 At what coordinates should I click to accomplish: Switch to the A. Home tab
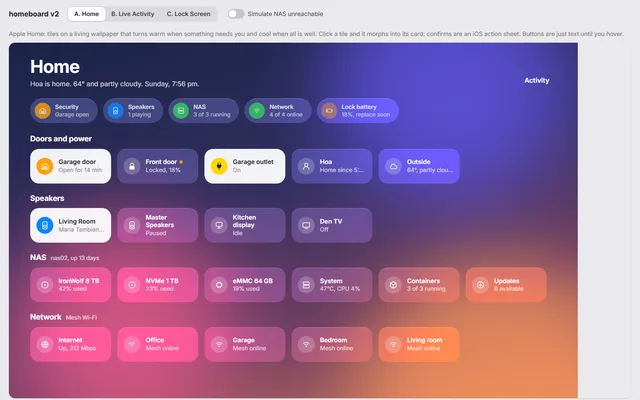(87, 14)
